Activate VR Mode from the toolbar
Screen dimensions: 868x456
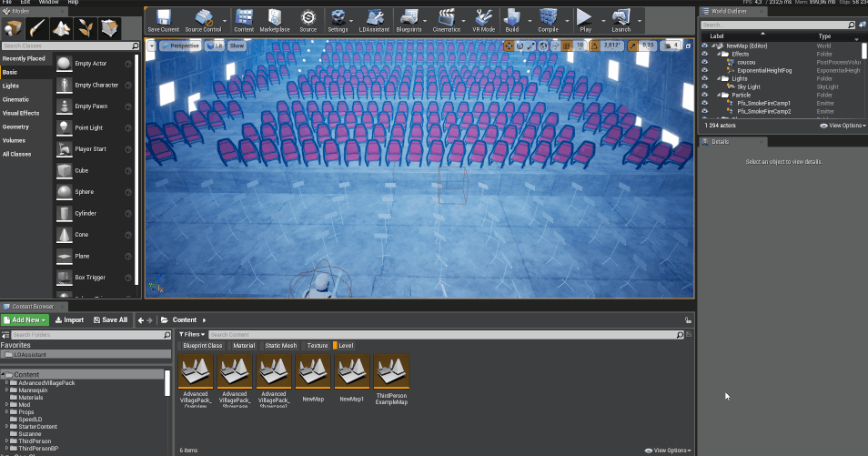(483, 21)
